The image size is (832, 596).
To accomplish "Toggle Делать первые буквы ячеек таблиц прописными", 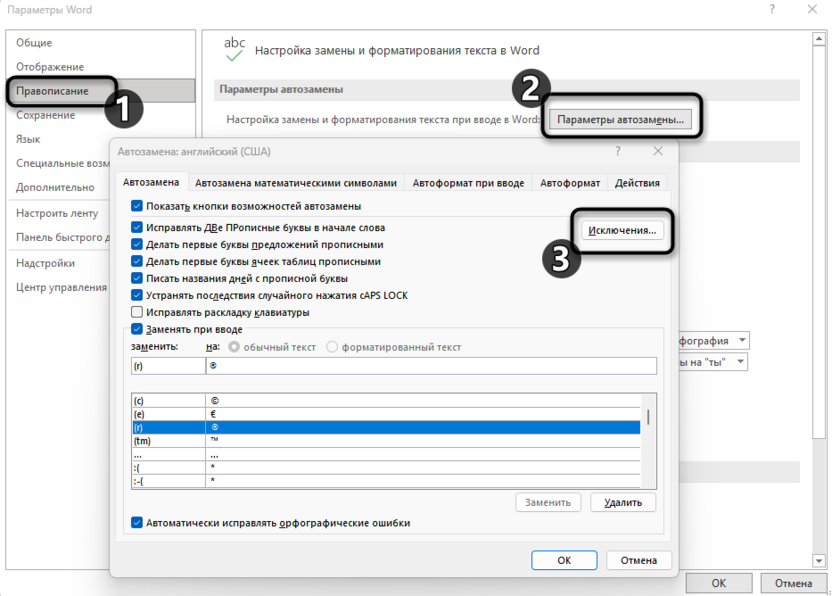I will tap(137, 261).
